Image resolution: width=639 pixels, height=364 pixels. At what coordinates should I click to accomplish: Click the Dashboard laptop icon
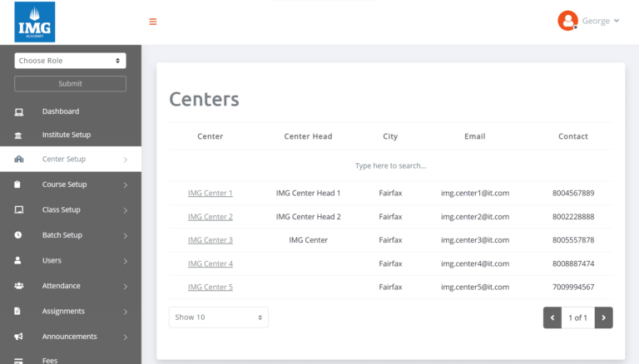[x=18, y=111]
